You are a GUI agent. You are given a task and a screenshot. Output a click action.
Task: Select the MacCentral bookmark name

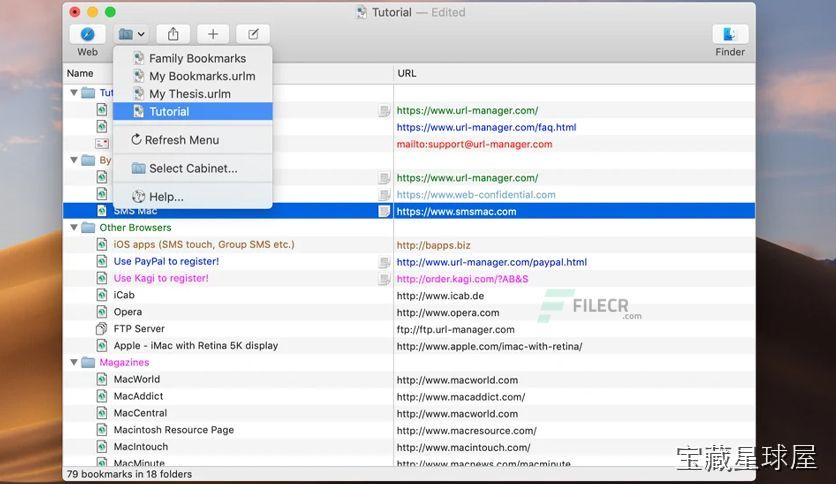pos(140,413)
